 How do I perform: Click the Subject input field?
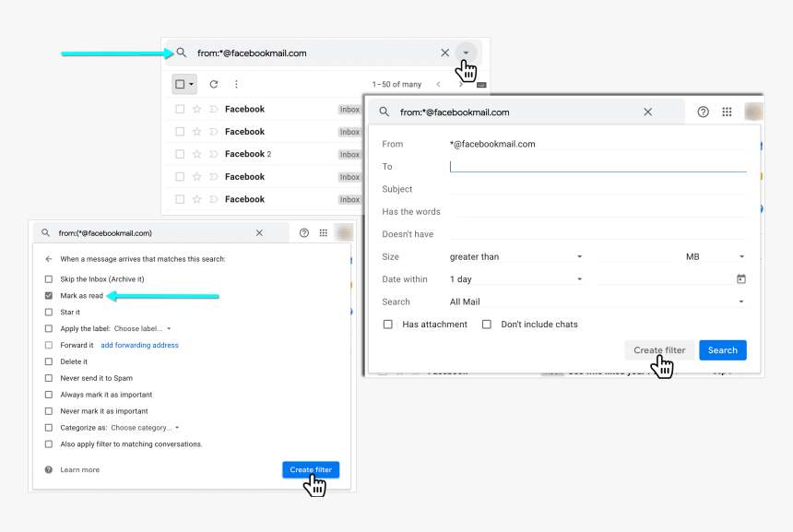click(x=598, y=189)
